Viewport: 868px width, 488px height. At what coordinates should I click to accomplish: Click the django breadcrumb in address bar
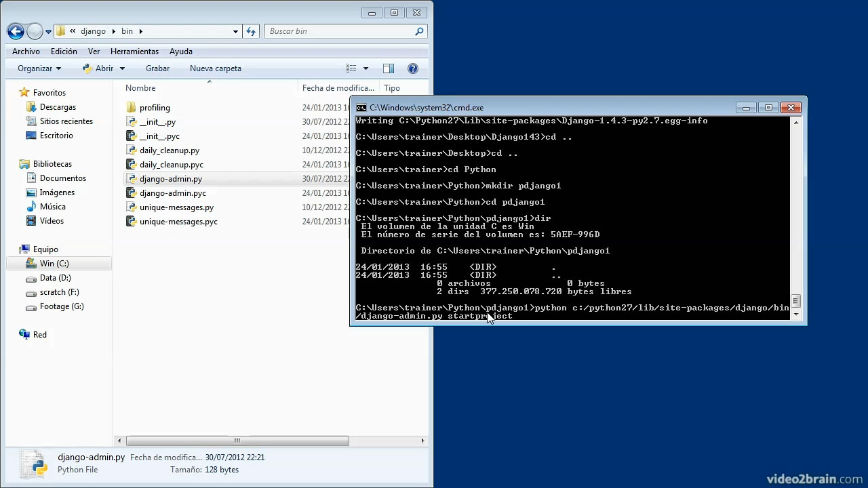point(93,31)
